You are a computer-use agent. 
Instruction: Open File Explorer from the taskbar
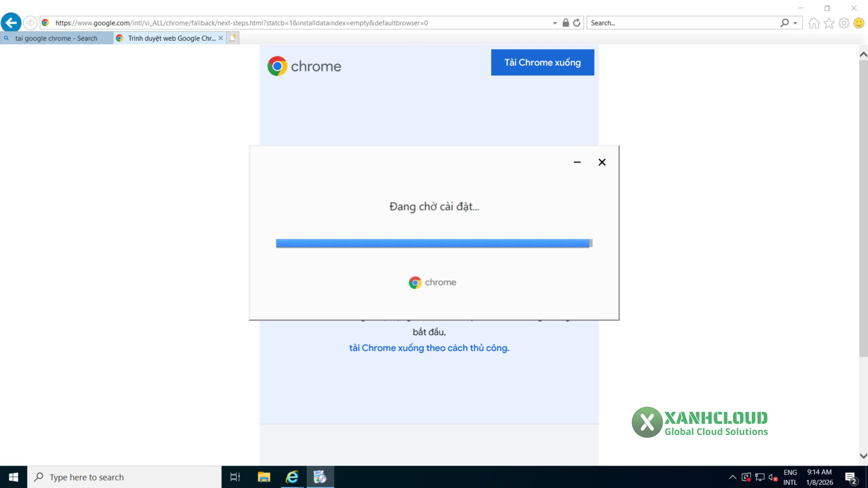tap(264, 477)
